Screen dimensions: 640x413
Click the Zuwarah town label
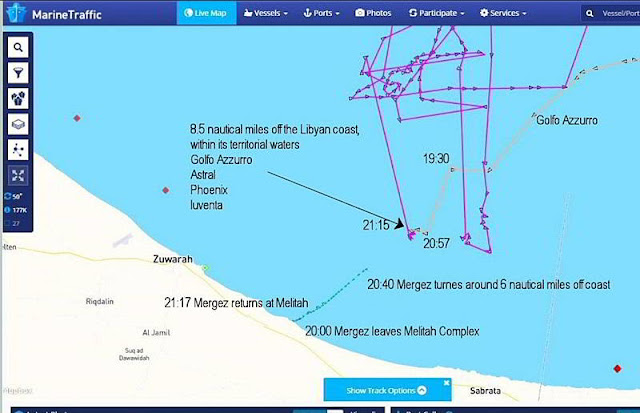tap(173, 259)
